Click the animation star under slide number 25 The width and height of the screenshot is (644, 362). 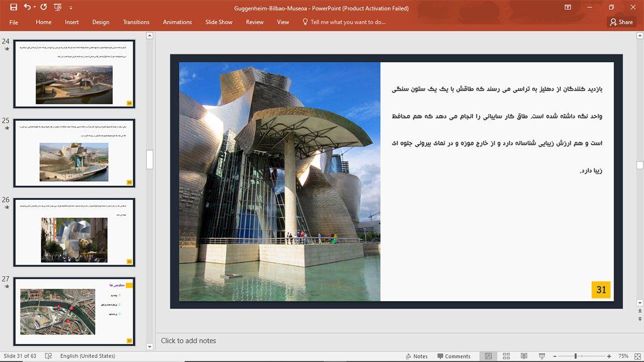tap(7, 128)
